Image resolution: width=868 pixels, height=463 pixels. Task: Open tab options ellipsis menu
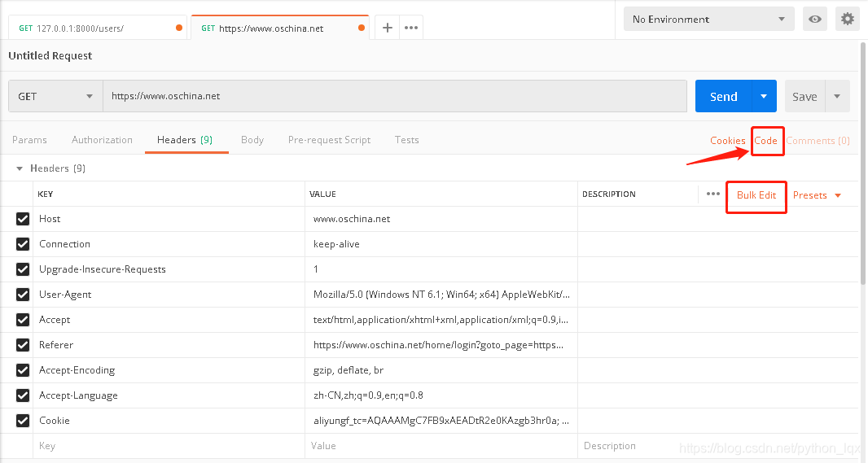click(410, 28)
